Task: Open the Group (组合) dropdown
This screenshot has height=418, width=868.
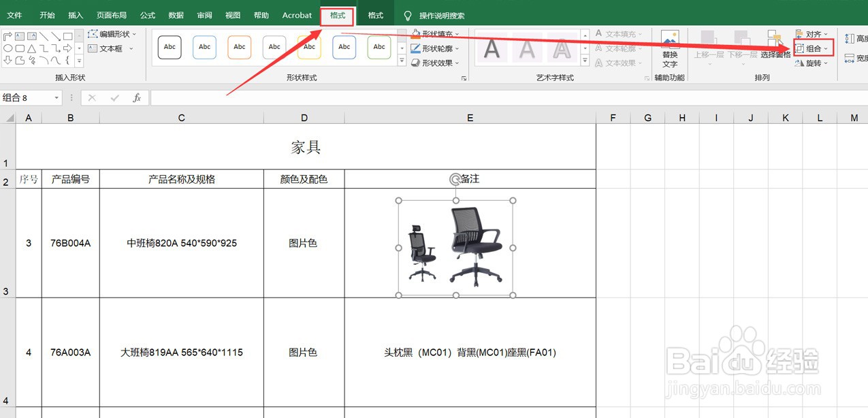Action: point(812,48)
